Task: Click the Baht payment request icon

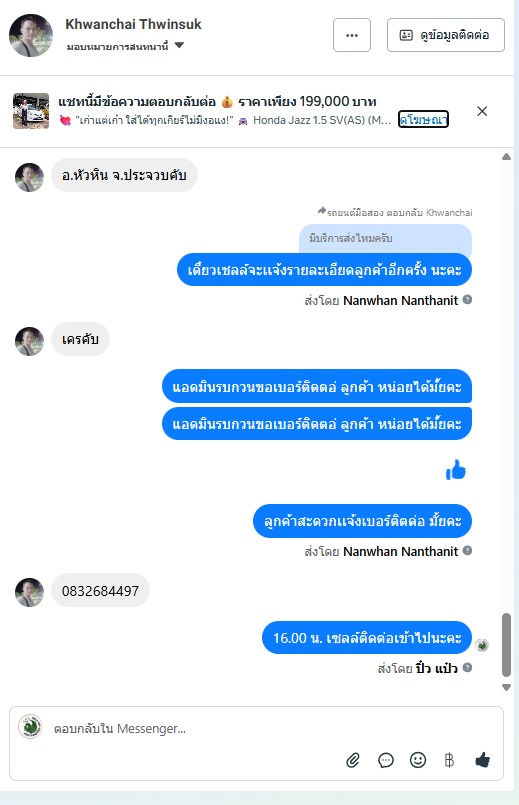Action: coord(449,760)
